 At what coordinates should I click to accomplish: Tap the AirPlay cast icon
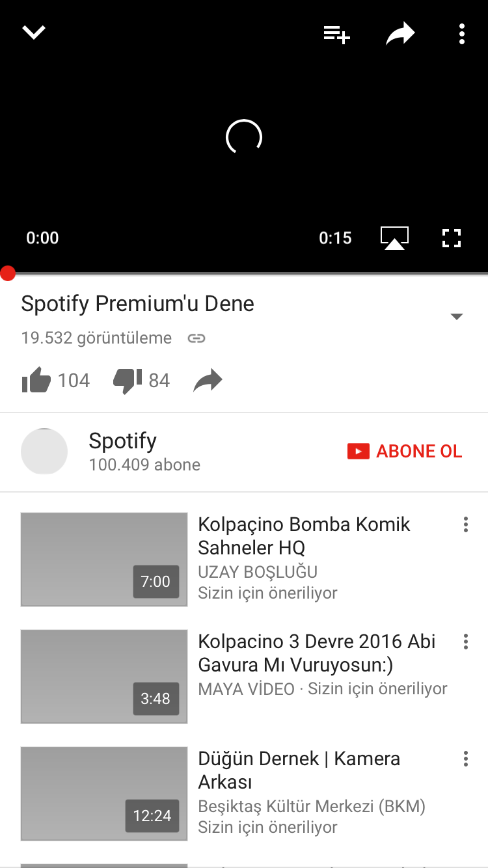(394, 238)
